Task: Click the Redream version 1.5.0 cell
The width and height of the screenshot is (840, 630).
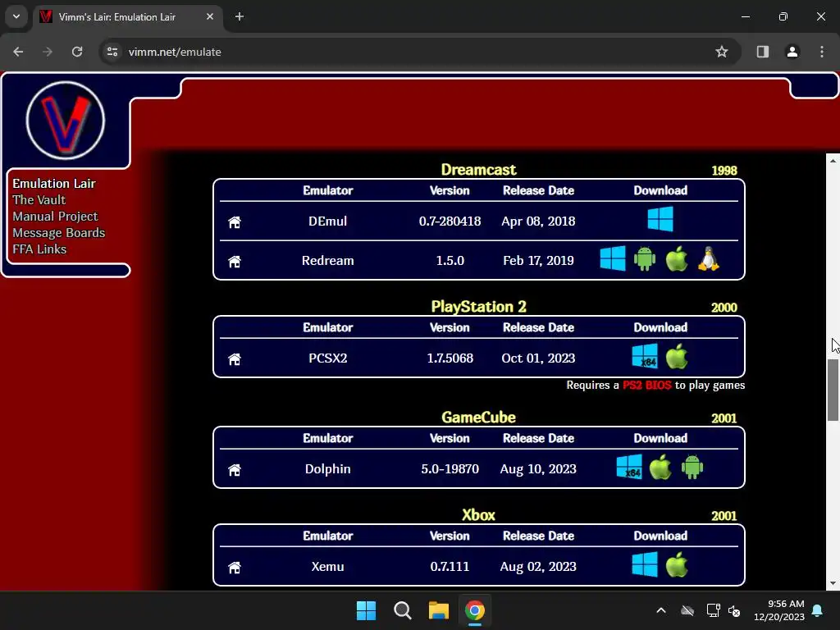Action: pos(450,261)
